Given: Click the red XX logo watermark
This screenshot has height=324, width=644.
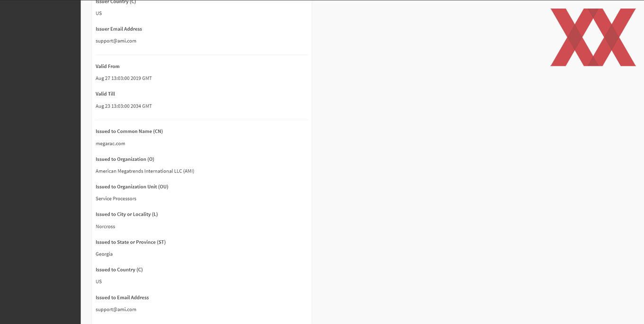Looking at the screenshot, I should coord(593,37).
